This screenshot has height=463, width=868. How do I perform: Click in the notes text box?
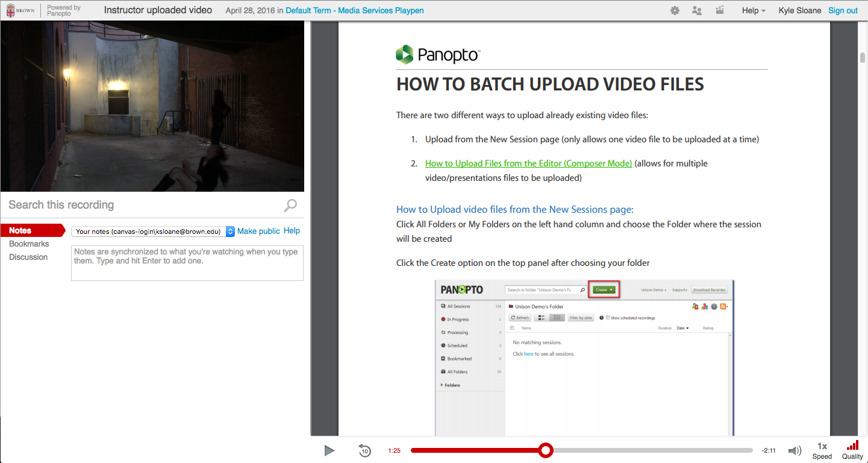[x=187, y=263]
